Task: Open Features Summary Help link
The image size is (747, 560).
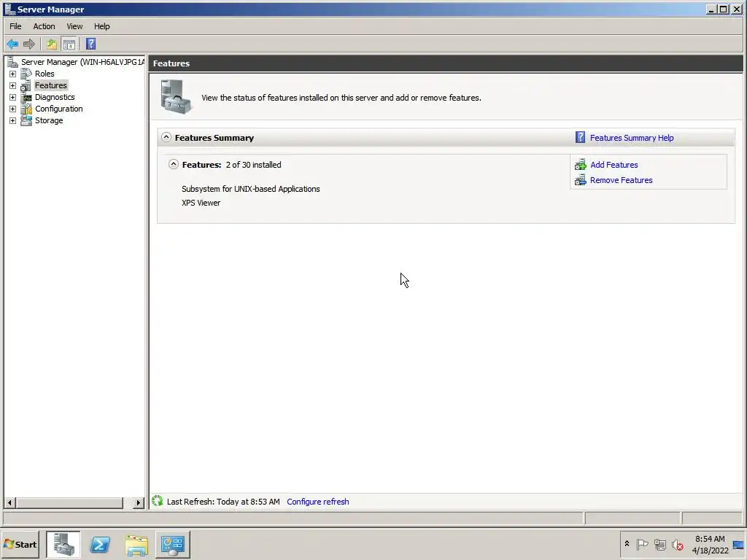Action: [632, 138]
